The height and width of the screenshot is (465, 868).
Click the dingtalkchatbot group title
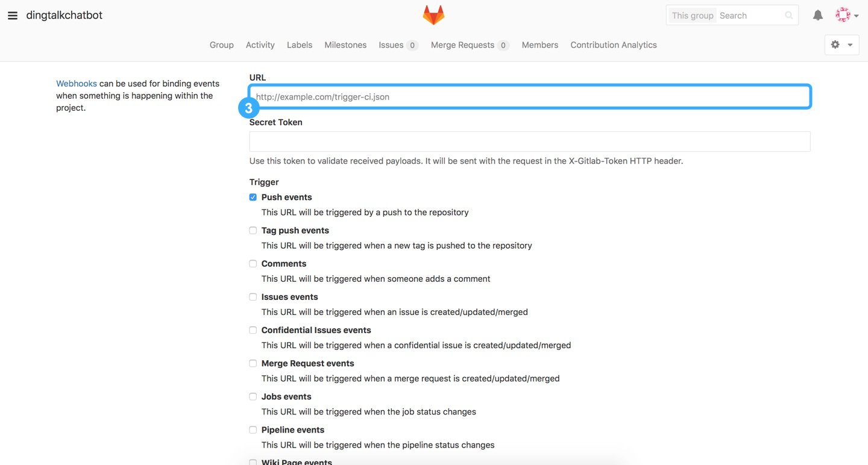coord(64,16)
